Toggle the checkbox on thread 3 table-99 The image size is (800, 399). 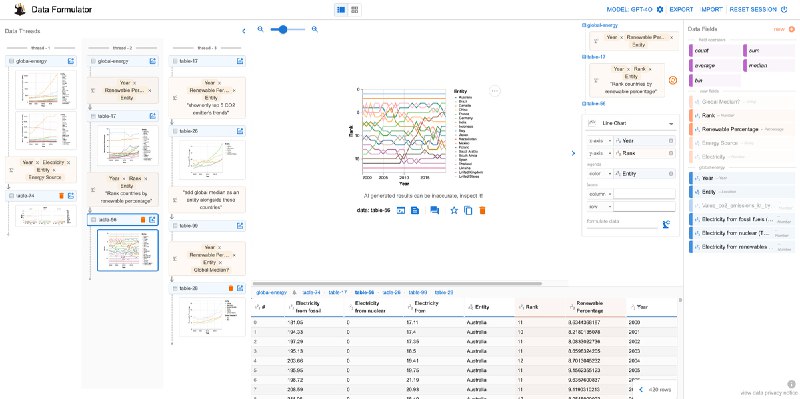point(175,226)
